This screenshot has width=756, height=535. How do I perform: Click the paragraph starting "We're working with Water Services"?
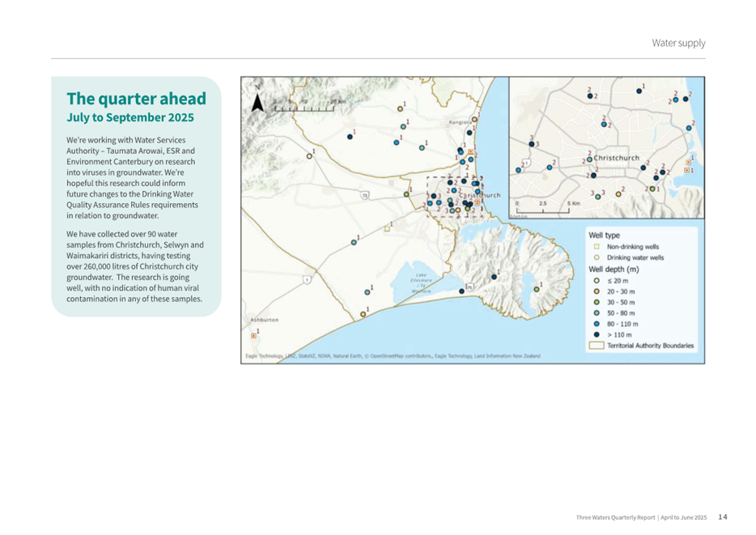[x=132, y=178]
